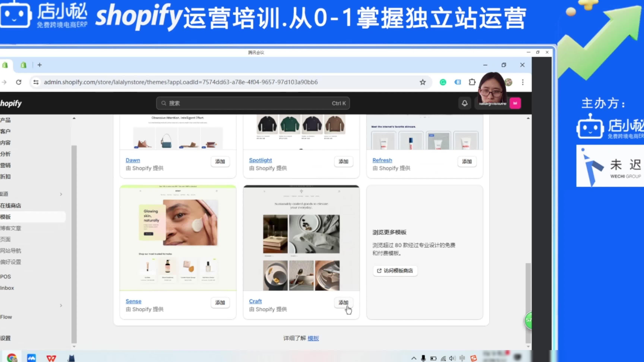Open the 营销 sidebar item
The image size is (644, 362).
(x=6, y=165)
